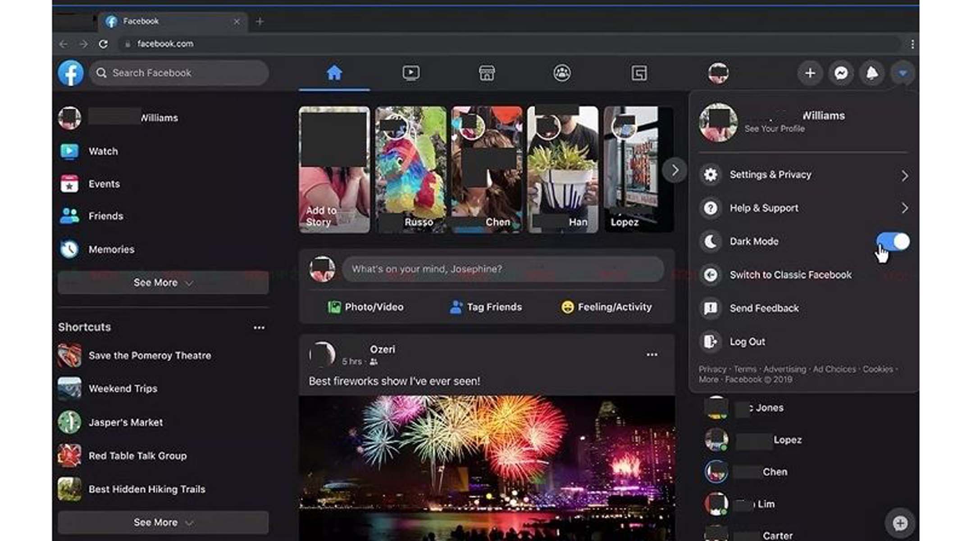Click the notifications bell icon
This screenshot has width=980, height=541.
pyautogui.click(x=872, y=73)
